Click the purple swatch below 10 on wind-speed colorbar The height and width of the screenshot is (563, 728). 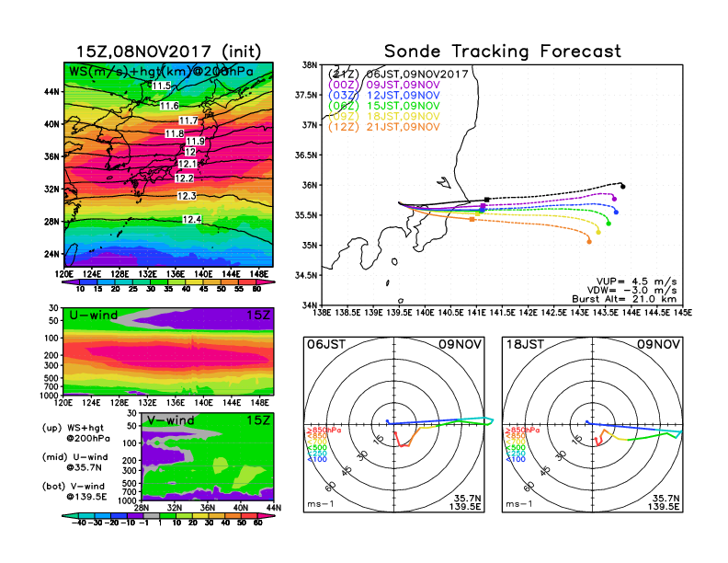pos(70,281)
